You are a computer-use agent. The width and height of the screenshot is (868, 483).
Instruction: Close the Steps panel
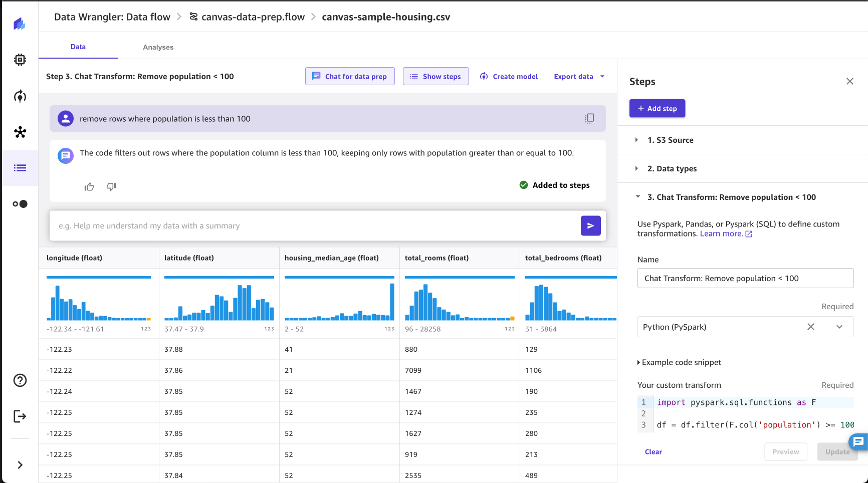[849, 81]
